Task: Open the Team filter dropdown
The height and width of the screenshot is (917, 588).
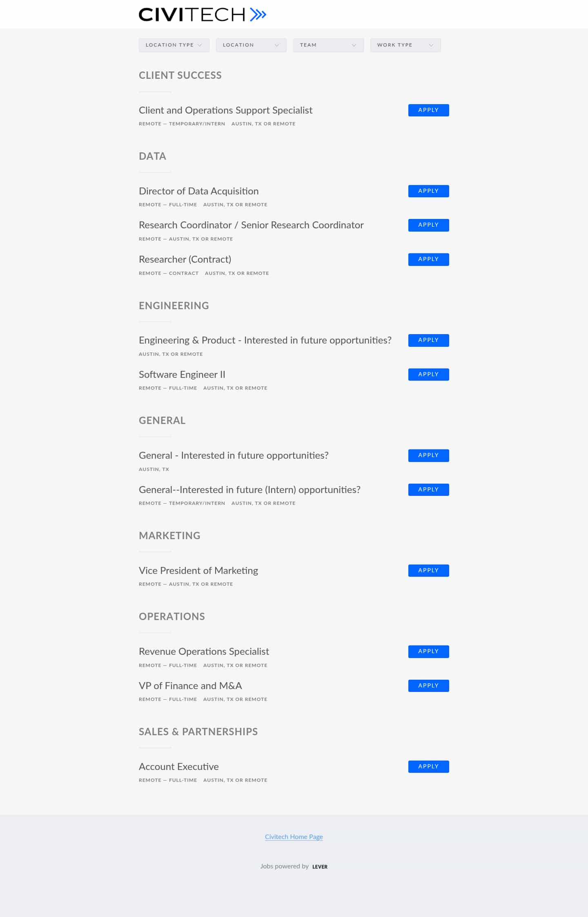Action: pos(328,45)
